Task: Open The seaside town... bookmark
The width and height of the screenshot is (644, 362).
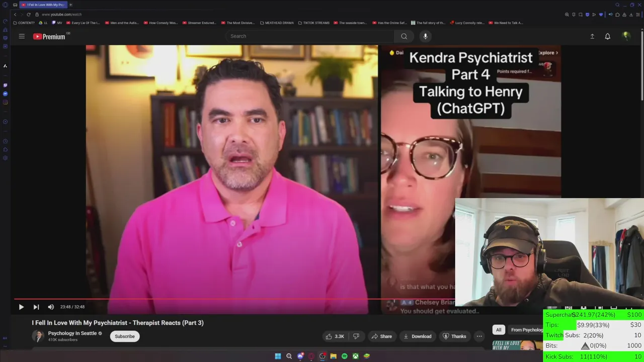Action: 351,23
